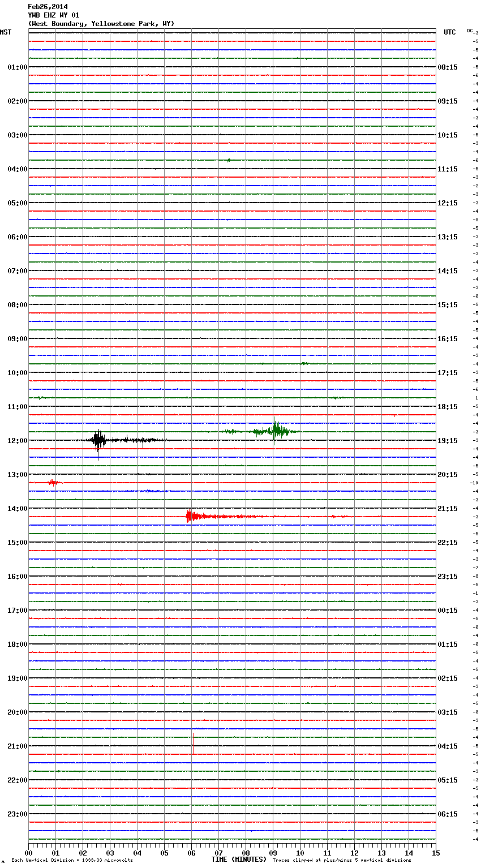481x868 pixels.
Task: Click the 19:15 UTC time label
Action: pos(448,441)
